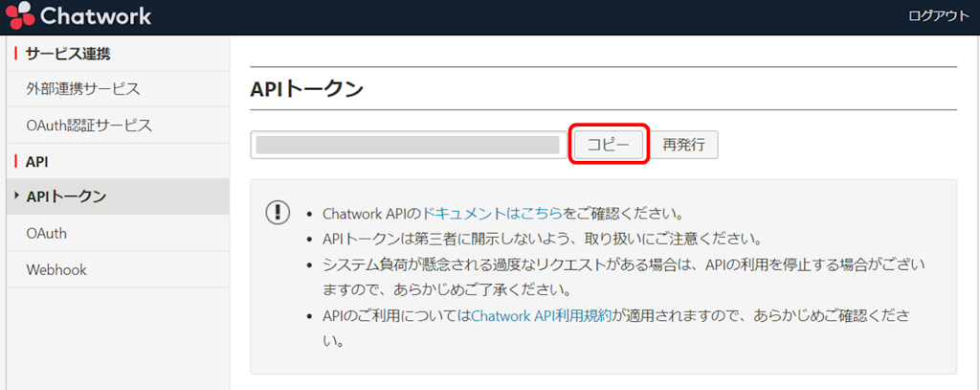Click the ログアウト link
The width and height of the screenshot is (980, 390).
pyautogui.click(x=940, y=16)
